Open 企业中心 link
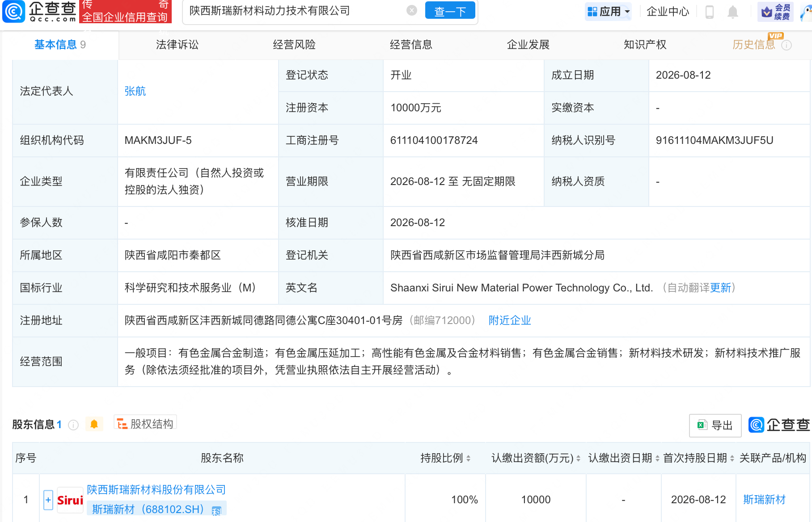812x522 pixels. pos(668,12)
